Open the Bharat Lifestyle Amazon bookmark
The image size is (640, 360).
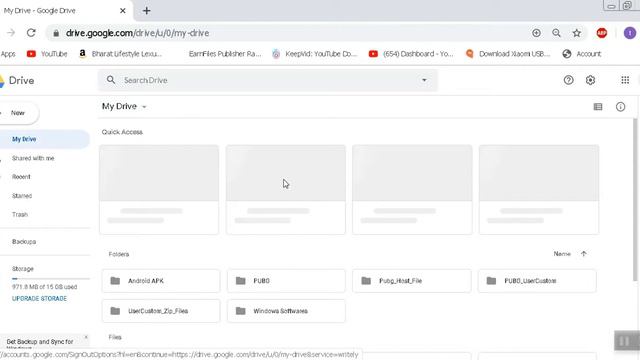point(120,54)
